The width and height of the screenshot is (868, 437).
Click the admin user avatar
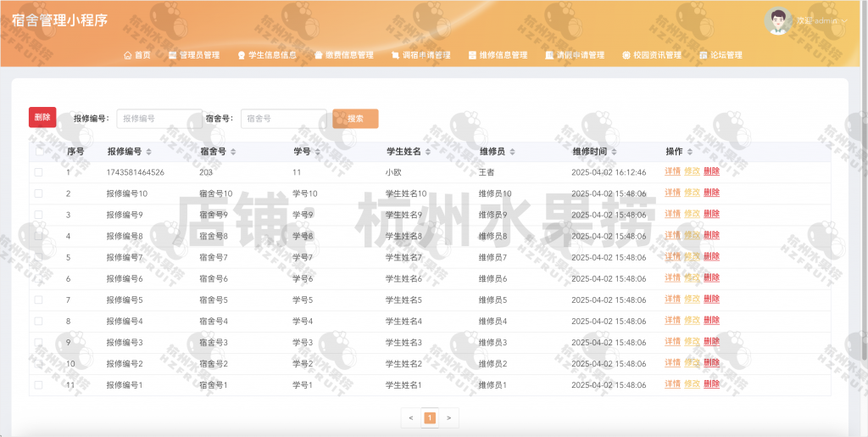coord(778,21)
